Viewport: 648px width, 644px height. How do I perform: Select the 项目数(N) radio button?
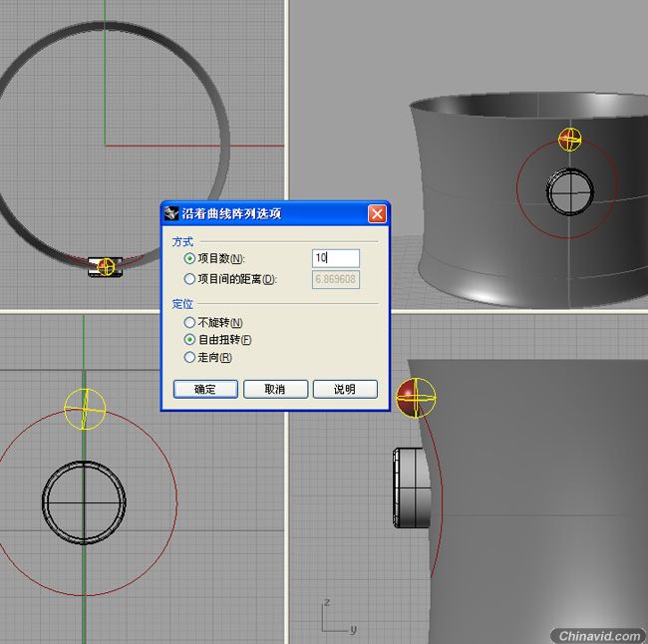(189, 259)
